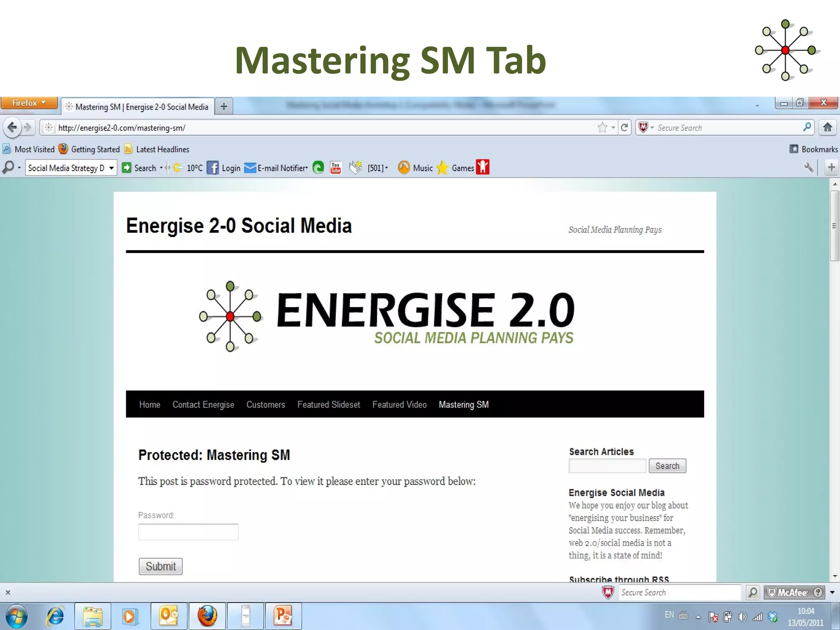Click into the Password input field
This screenshot has height=630, width=840.
click(x=188, y=532)
